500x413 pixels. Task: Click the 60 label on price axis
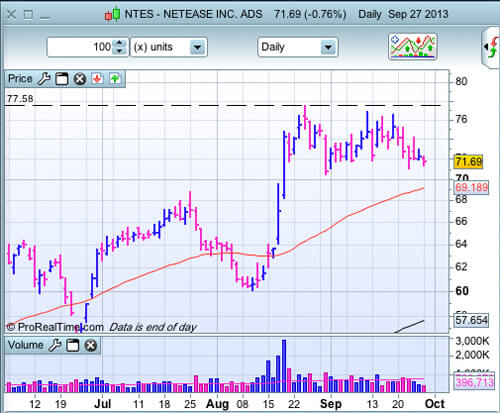pos(462,291)
